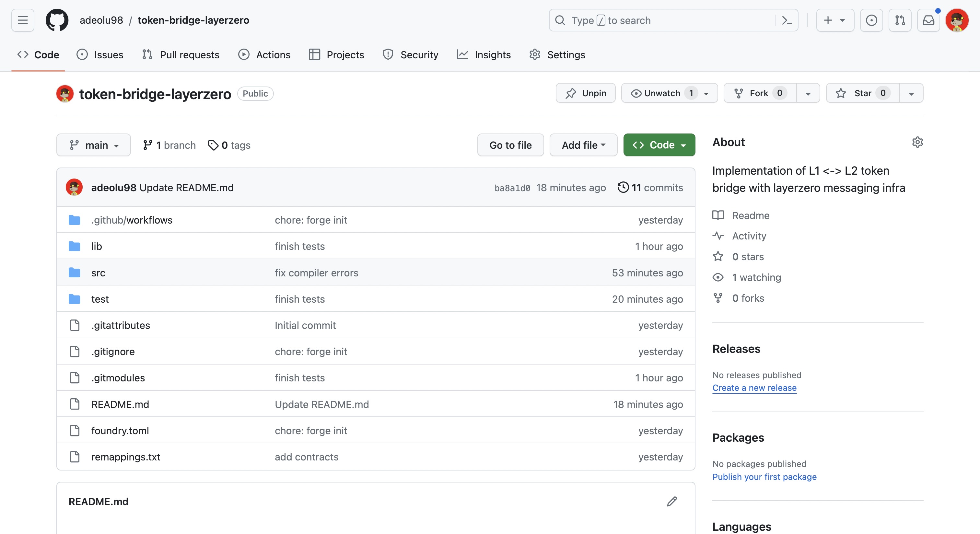
Task: View the 0 tags link
Action: tap(229, 145)
